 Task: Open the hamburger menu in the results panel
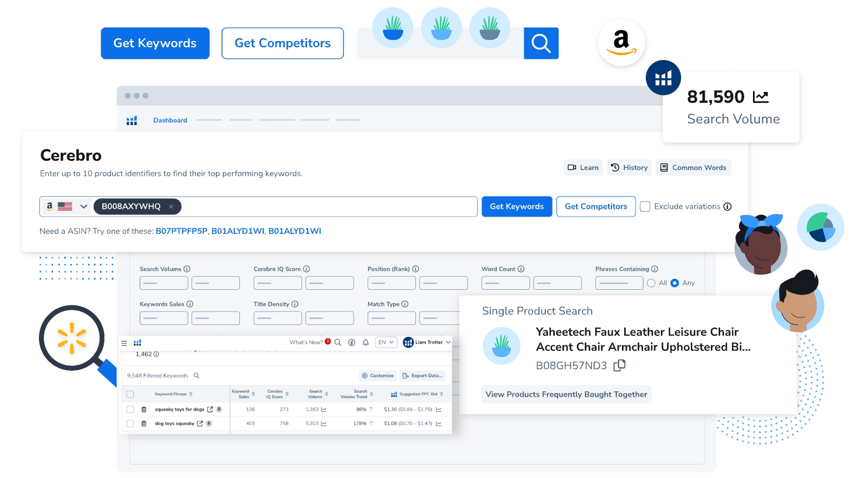point(124,343)
